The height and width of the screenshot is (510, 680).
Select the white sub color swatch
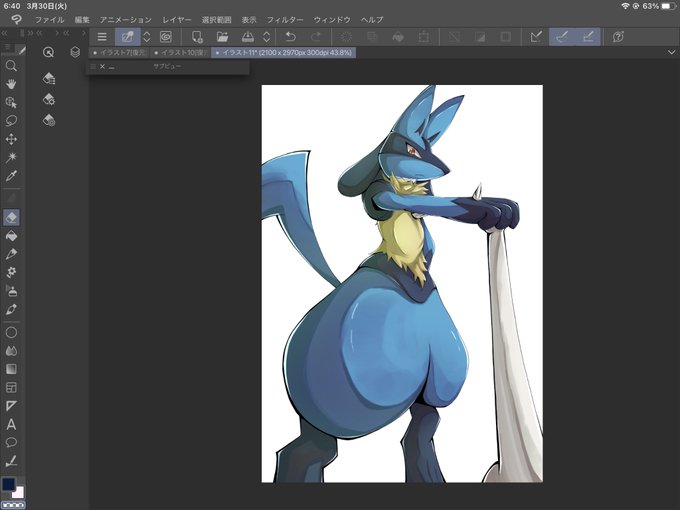pos(19,493)
